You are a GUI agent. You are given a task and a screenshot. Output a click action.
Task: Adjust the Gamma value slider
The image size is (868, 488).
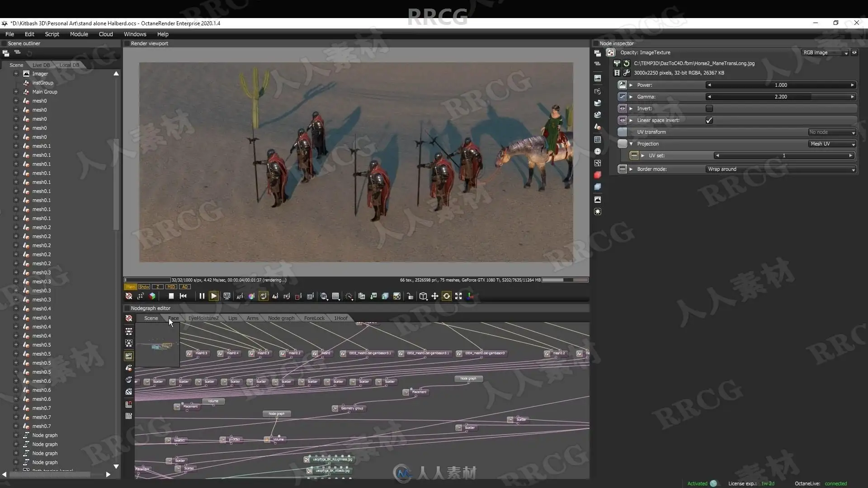[x=781, y=97]
